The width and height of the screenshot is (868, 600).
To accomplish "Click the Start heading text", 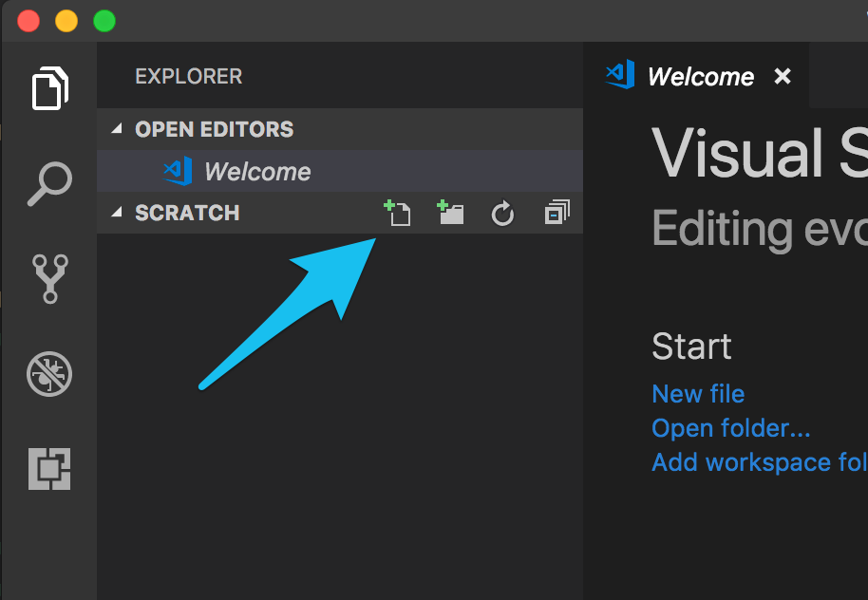I will click(x=691, y=347).
